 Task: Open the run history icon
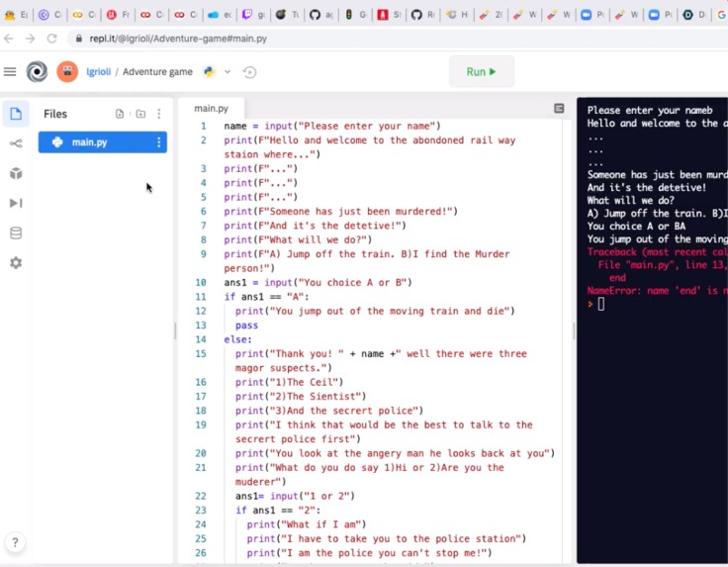(x=249, y=72)
